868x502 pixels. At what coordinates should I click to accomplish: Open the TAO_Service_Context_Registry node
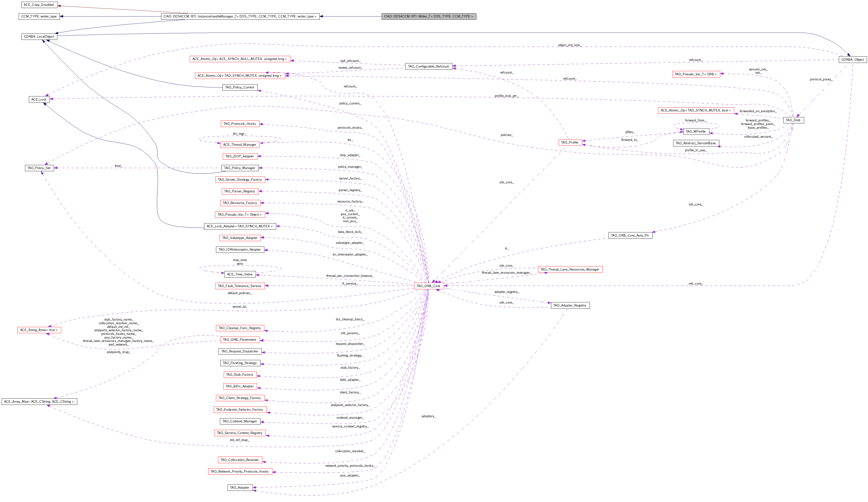[x=240, y=433]
